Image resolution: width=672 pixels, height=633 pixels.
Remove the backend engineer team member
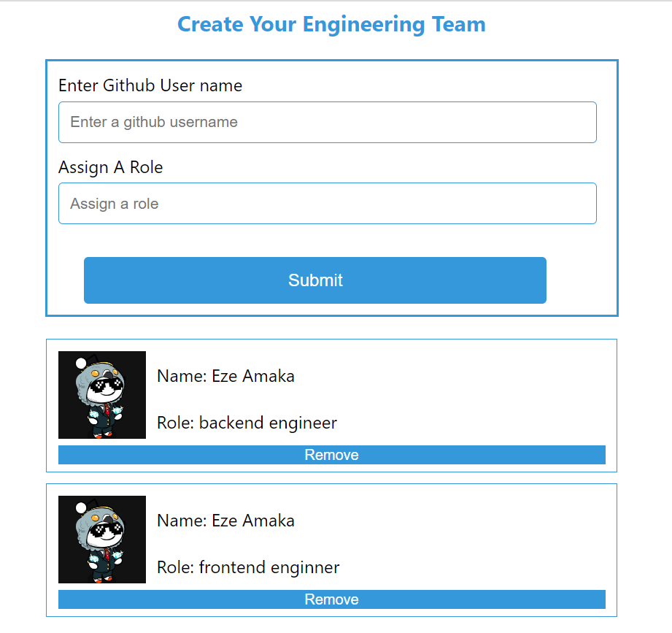(331, 454)
